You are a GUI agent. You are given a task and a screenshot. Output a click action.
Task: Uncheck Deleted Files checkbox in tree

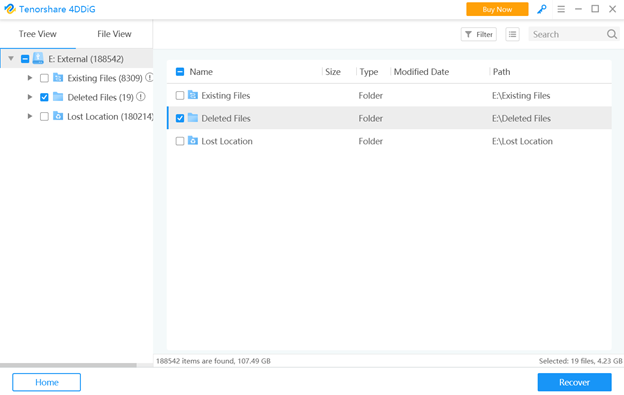[x=44, y=97]
